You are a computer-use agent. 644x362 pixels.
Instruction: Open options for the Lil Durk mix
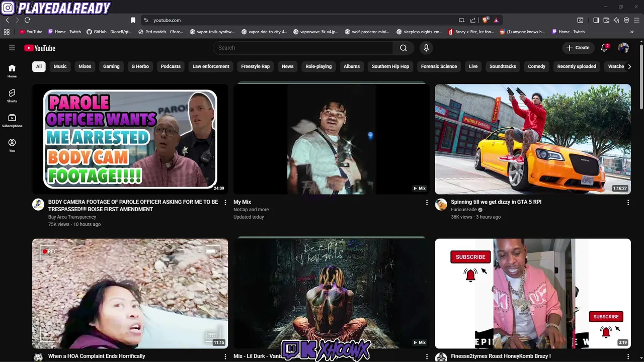click(427, 356)
